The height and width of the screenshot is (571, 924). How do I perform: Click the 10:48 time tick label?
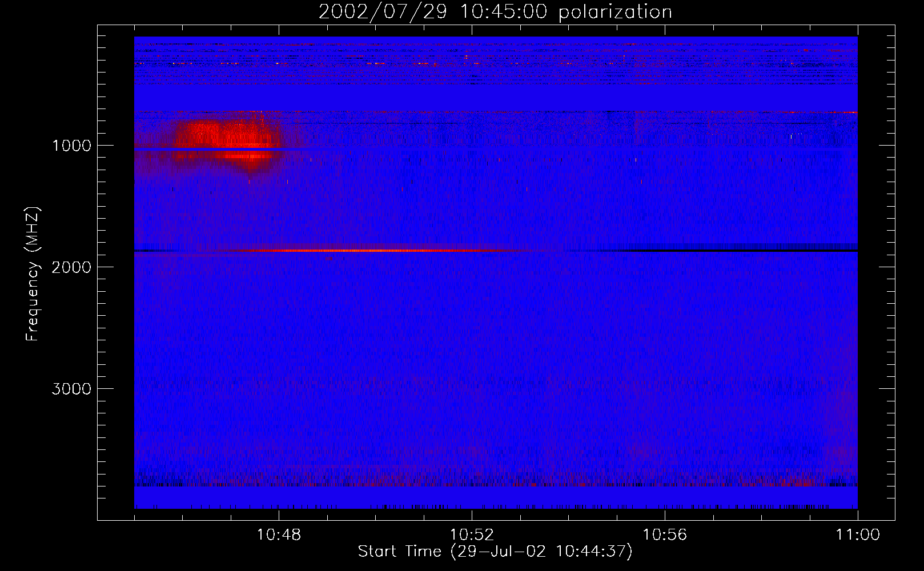[279, 535]
